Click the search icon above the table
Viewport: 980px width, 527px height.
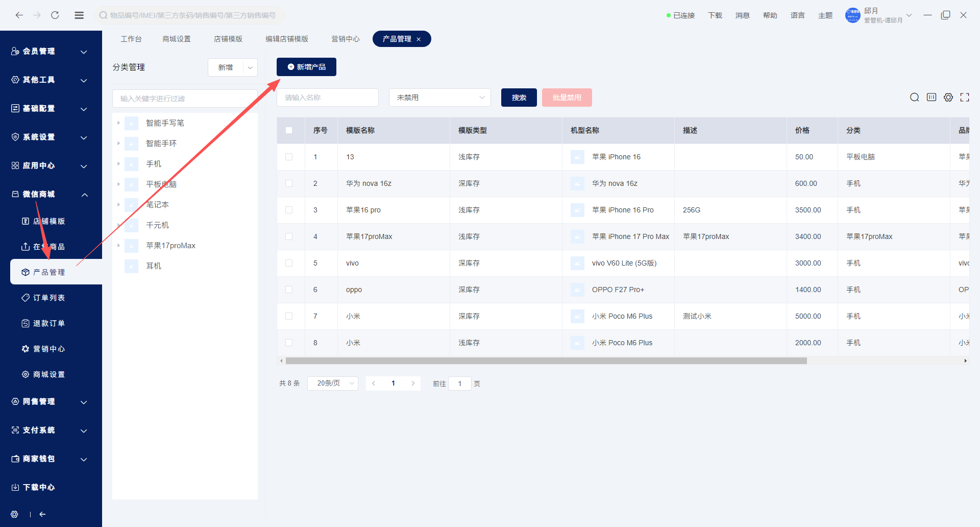pos(915,98)
